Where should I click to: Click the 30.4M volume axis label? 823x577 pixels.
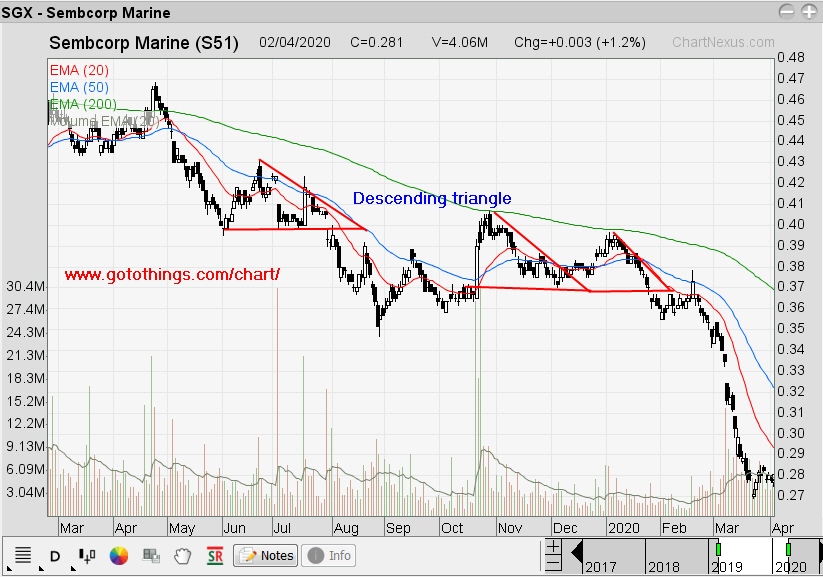[26, 286]
